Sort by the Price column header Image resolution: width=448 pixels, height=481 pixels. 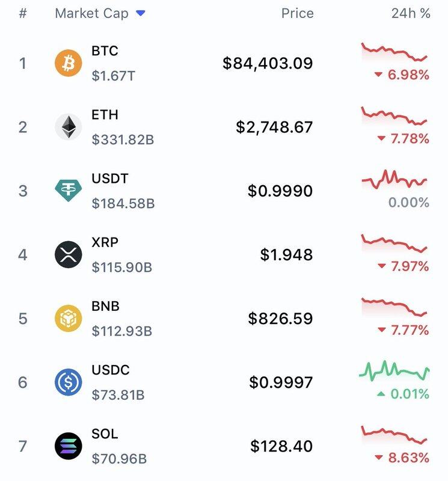click(x=297, y=13)
